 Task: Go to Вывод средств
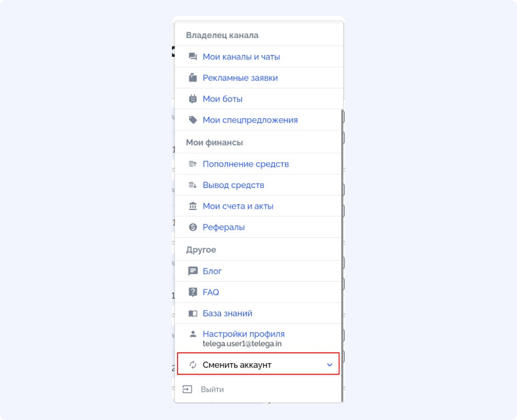pos(233,185)
